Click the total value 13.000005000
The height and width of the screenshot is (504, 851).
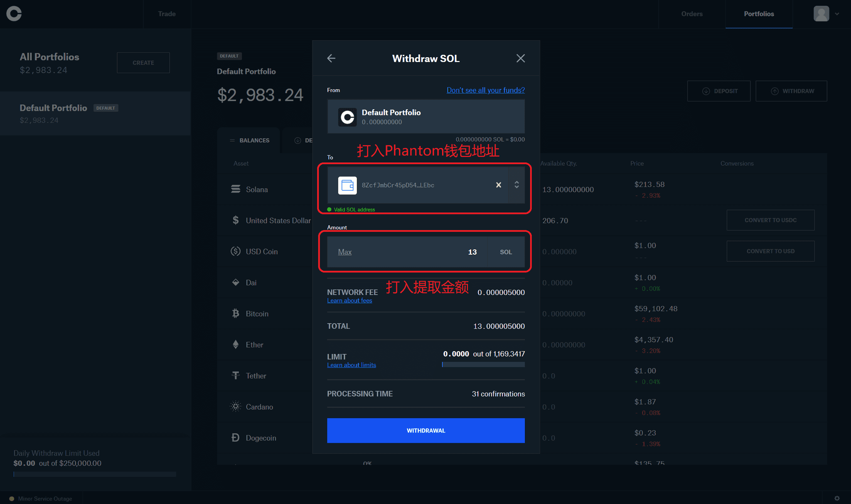(x=499, y=326)
